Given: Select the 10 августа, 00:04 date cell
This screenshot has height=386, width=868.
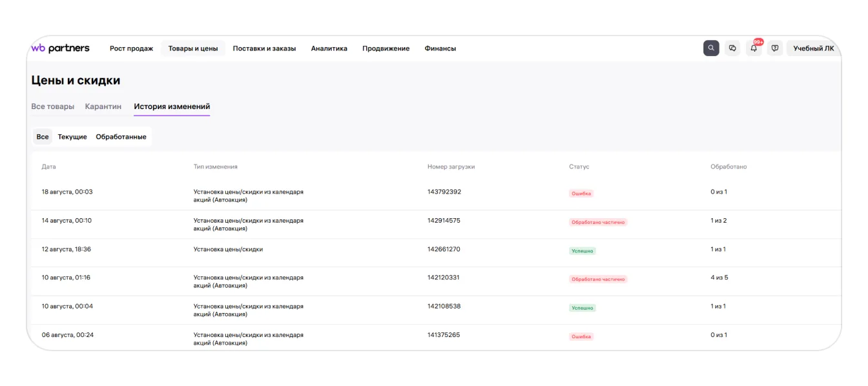Looking at the screenshot, I should (x=67, y=306).
